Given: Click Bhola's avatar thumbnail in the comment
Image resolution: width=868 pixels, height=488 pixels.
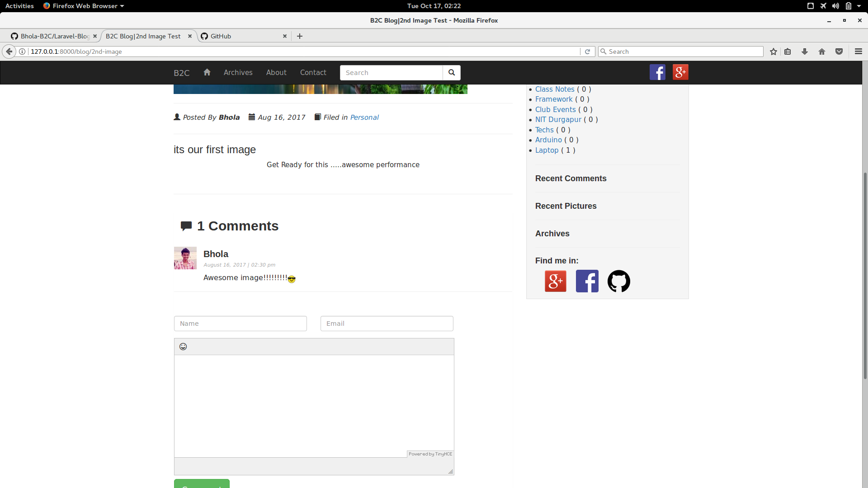Looking at the screenshot, I should tap(185, 258).
